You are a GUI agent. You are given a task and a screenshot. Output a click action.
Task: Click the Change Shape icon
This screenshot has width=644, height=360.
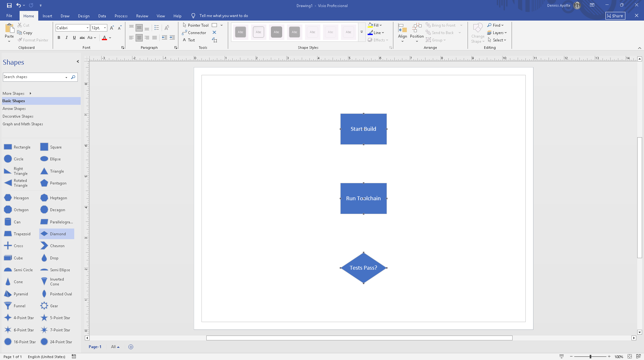(x=478, y=28)
